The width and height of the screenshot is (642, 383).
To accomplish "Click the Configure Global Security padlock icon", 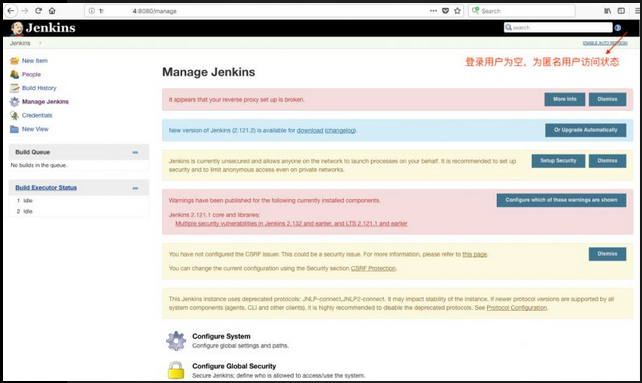I will pyautogui.click(x=176, y=370).
